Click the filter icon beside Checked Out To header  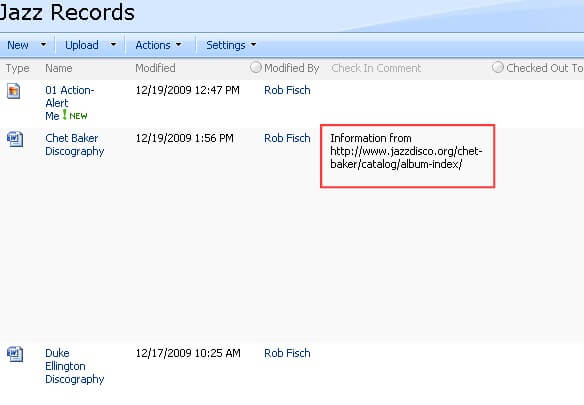coord(498,67)
